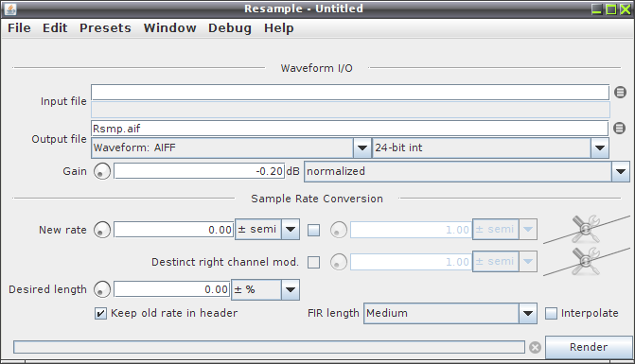Click the cancel icon beside progress bar
The height and width of the screenshot is (364, 635).
pos(535,347)
